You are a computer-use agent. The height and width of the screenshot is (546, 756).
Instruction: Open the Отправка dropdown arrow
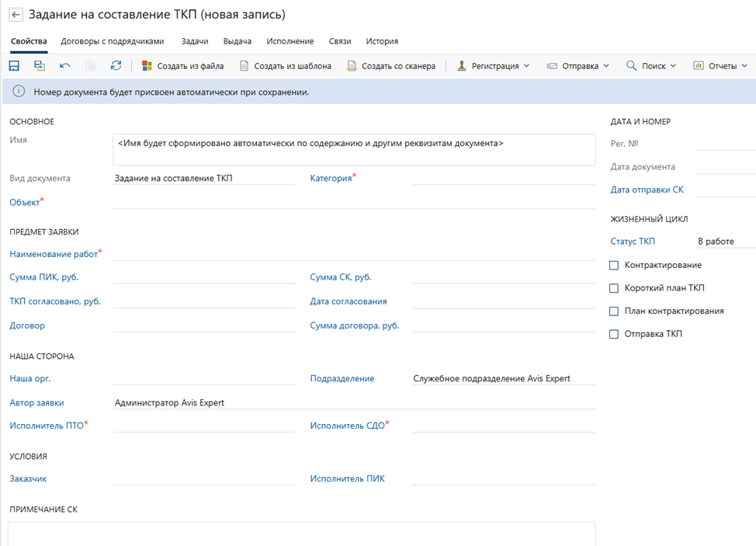606,66
